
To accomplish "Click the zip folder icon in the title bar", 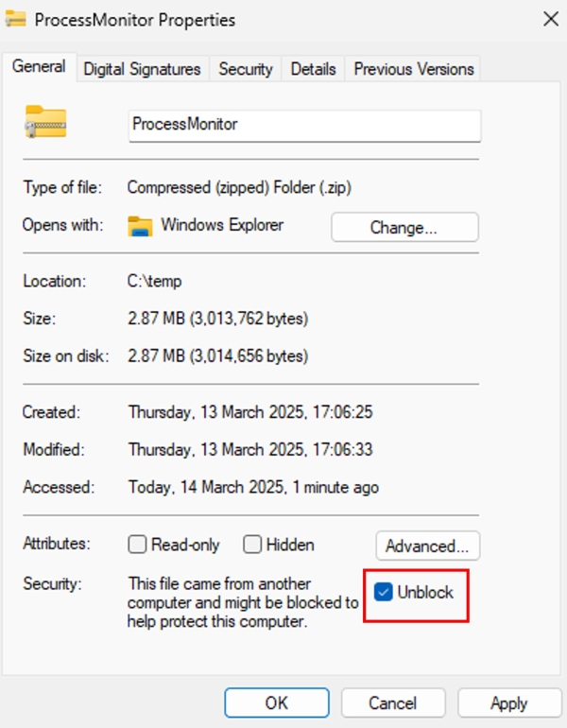I will (x=16, y=19).
